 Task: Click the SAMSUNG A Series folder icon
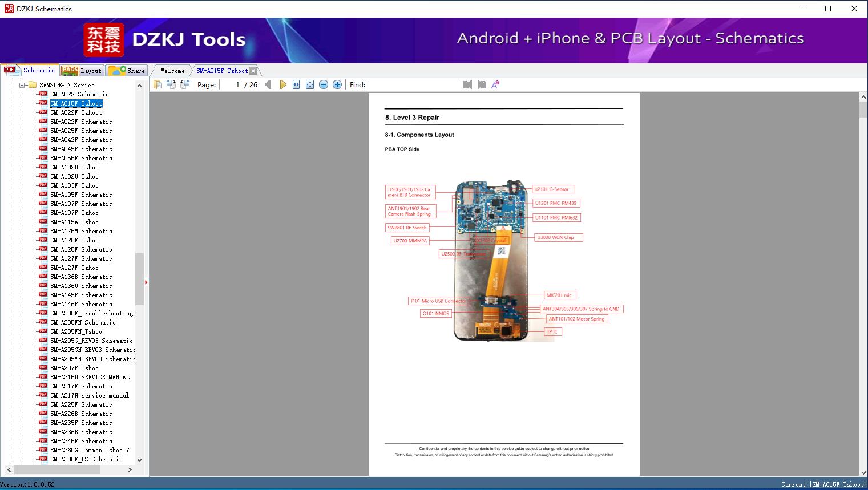(32, 85)
